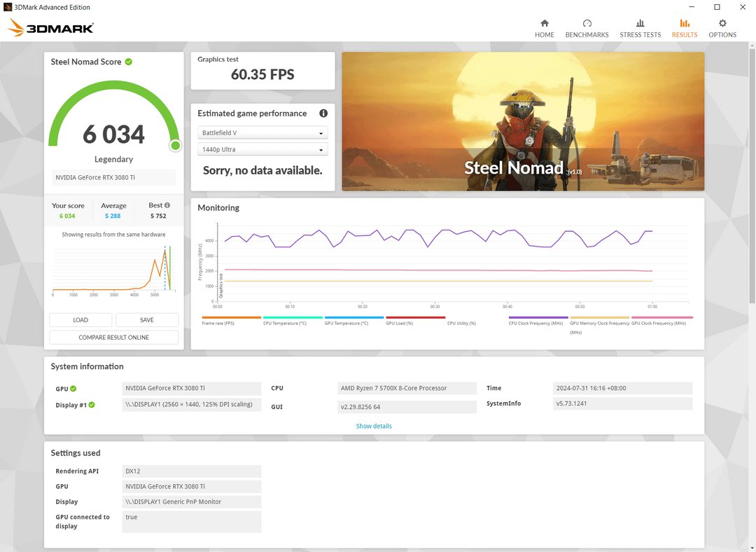Open the Options gear icon

tap(722, 23)
